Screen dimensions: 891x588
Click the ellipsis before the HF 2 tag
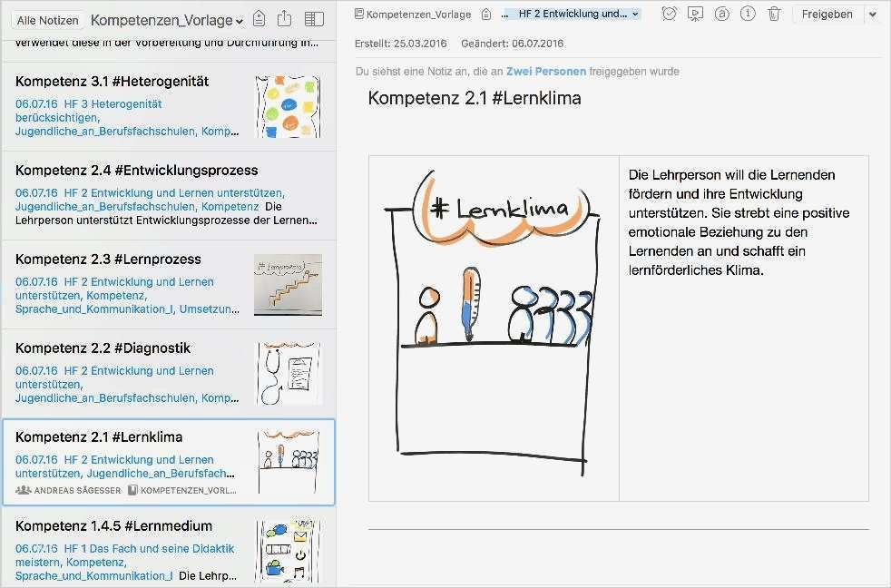504,15
